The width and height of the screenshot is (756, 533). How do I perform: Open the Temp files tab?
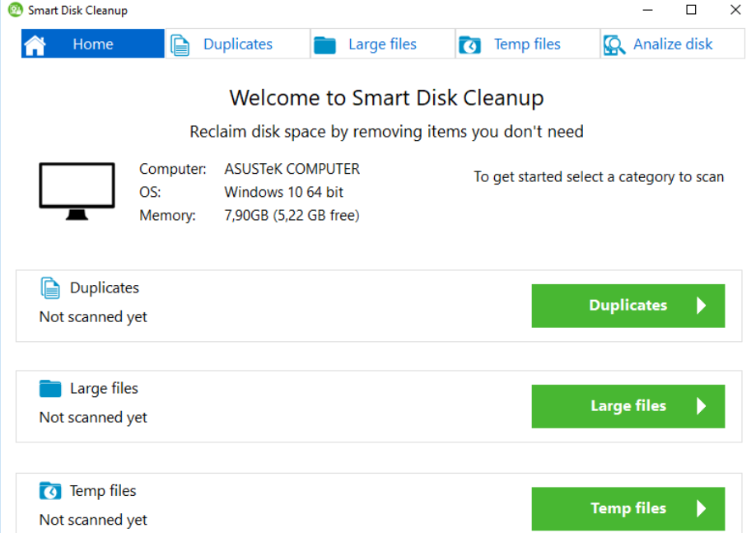coord(528,44)
